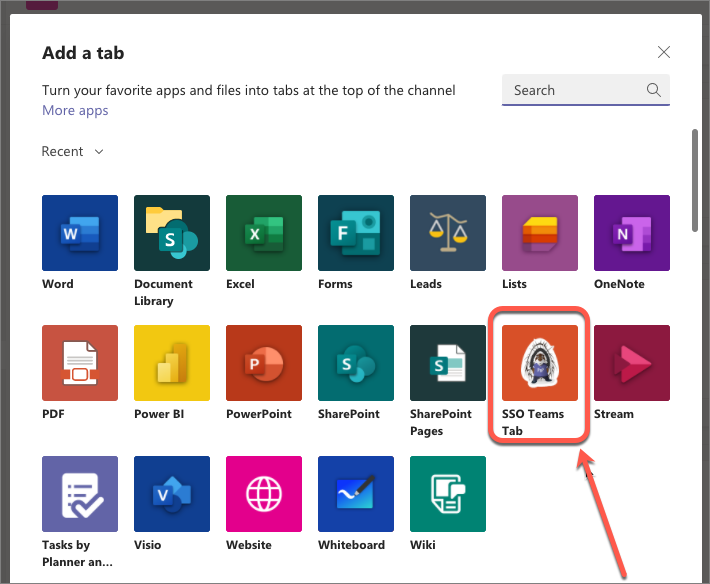710x584 pixels.
Task: Add Tasks by Planner tile
Action: [80, 493]
